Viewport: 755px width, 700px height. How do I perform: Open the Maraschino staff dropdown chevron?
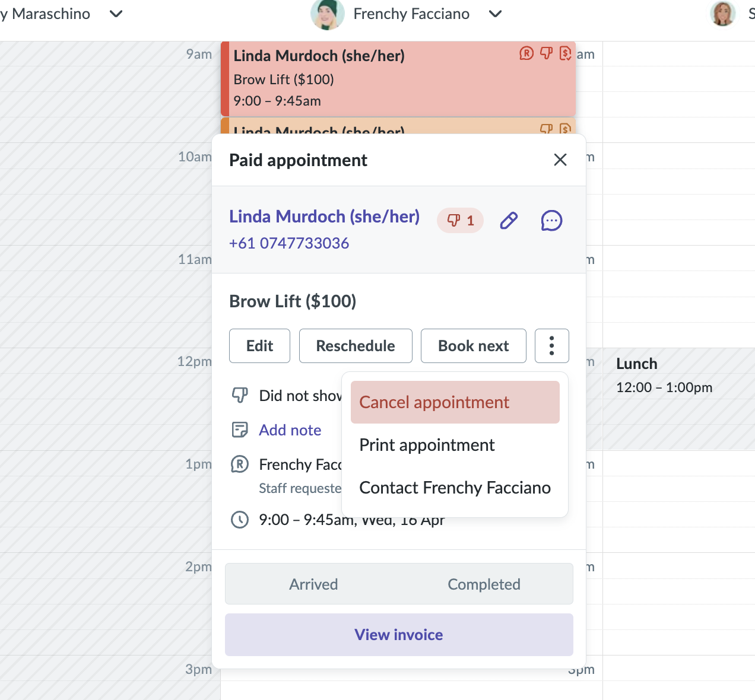point(116,14)
